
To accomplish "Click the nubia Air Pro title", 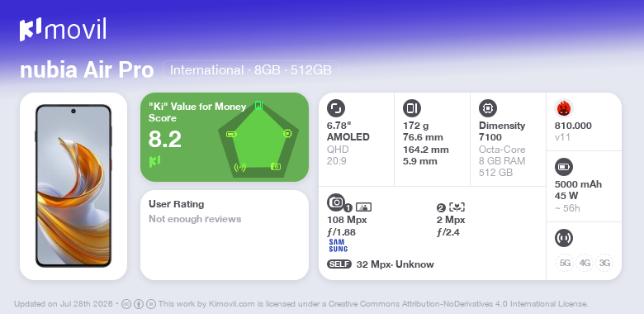I will 87,70.
